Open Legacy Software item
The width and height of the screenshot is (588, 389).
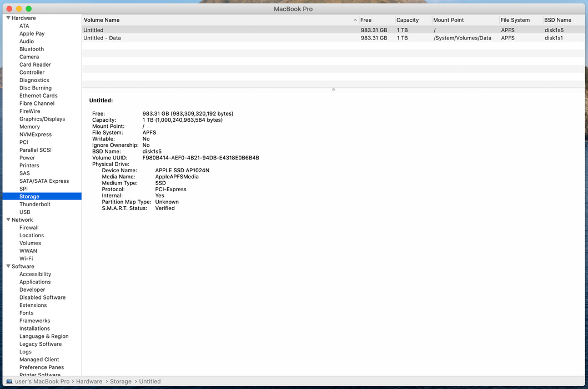(x=41, y=344)
